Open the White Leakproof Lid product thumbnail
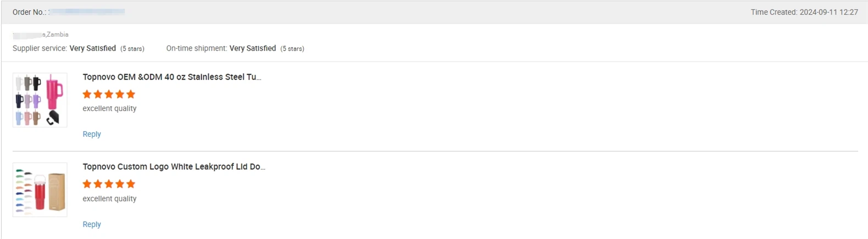 [40, 190]
